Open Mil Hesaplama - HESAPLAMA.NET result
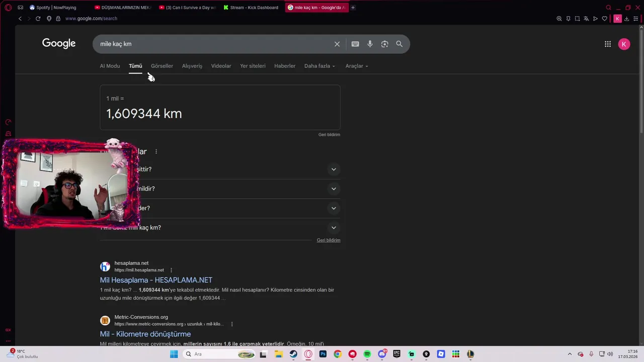Viewport: 644px width, 362px height. [x=156, y=280]
